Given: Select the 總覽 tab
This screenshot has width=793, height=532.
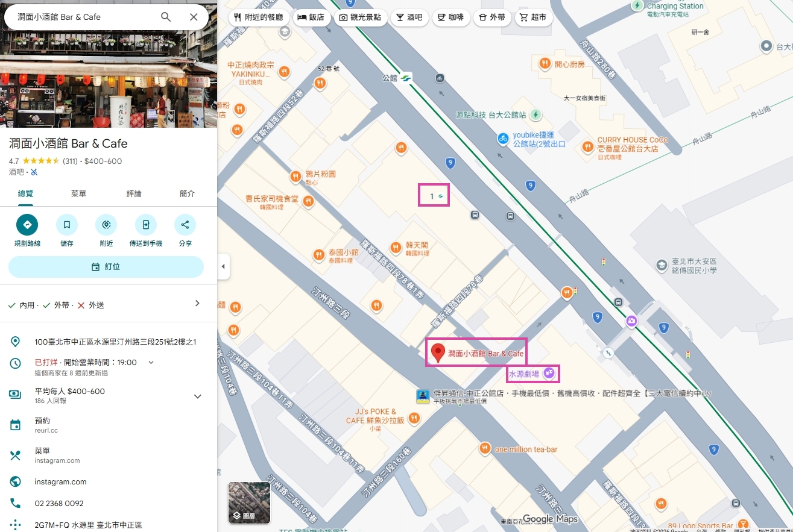Looking at the screenshot, I should tap(26, 194).
